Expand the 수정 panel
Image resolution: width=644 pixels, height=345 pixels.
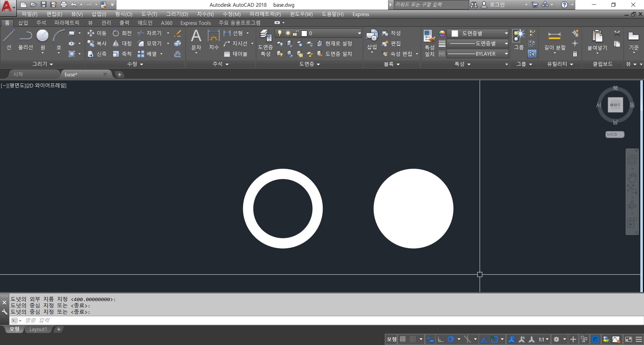tap(135, 64)
